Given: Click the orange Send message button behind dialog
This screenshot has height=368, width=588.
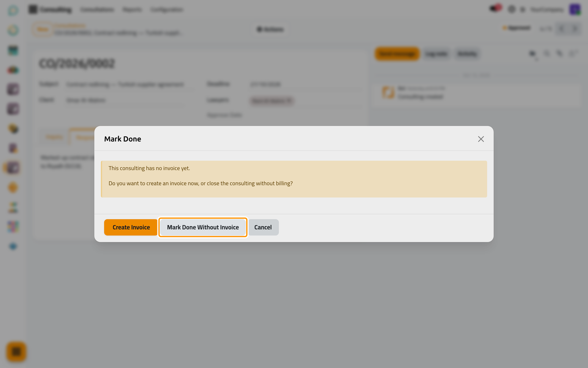Looking at the screenshot, I should [397, 54].
